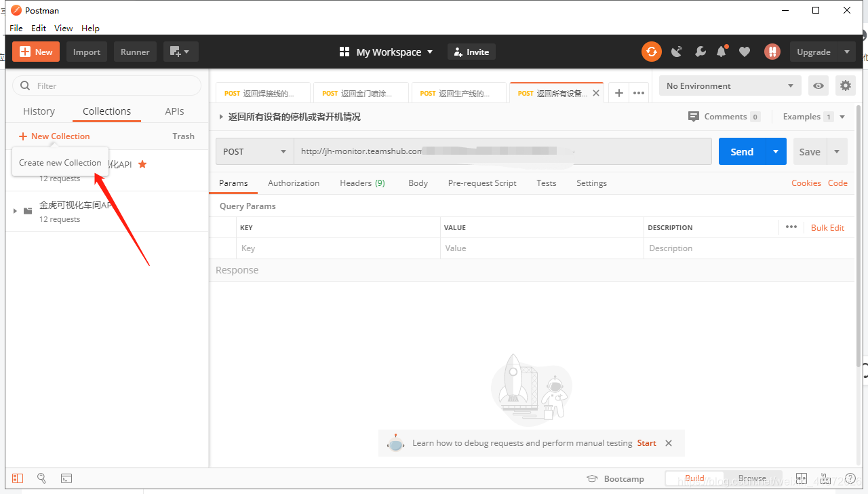Click the query params Key field
Screen dimensions: 868x494
(338, 248)
